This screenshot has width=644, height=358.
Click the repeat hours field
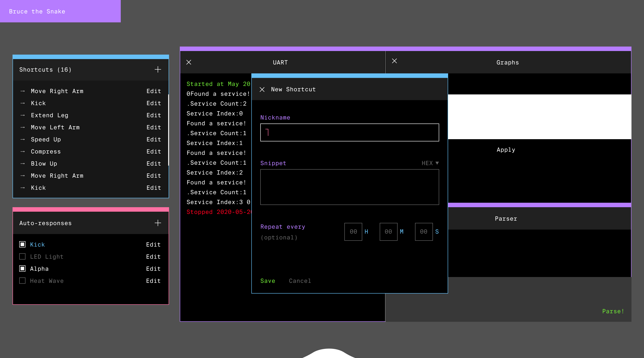(x=353, y=232)
